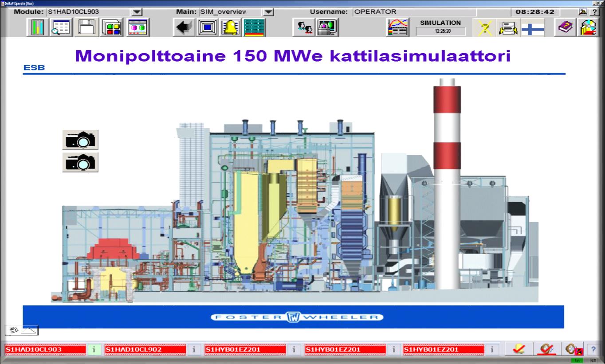Image resolution: width=605 pixels, height=364 pixels.
Task: Click the hand pointer note icon
Action: (22, 330)
